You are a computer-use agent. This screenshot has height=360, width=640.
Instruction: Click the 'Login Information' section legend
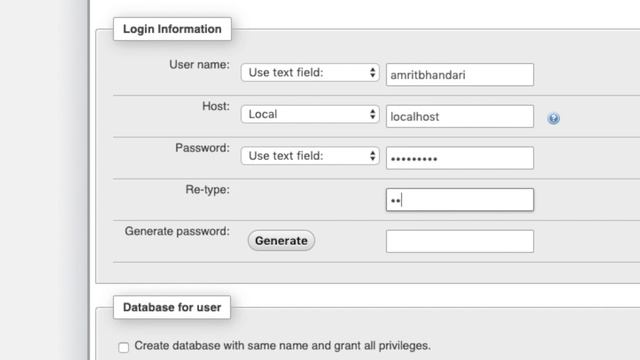pos(172,29)
